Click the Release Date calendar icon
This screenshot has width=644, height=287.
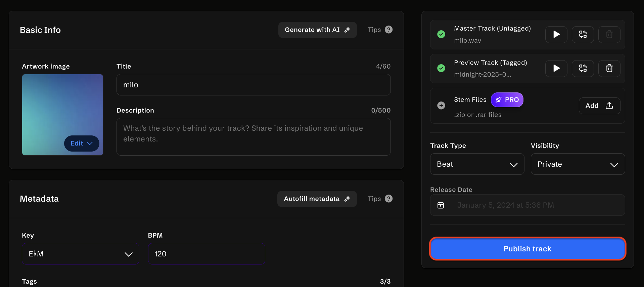click(441, 205)
